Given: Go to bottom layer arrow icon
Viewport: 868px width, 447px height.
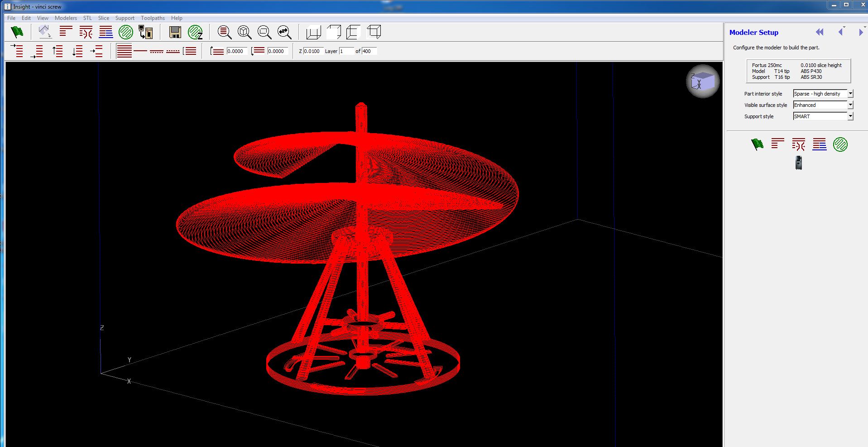Looking at the screenshot, I should 37,51.
